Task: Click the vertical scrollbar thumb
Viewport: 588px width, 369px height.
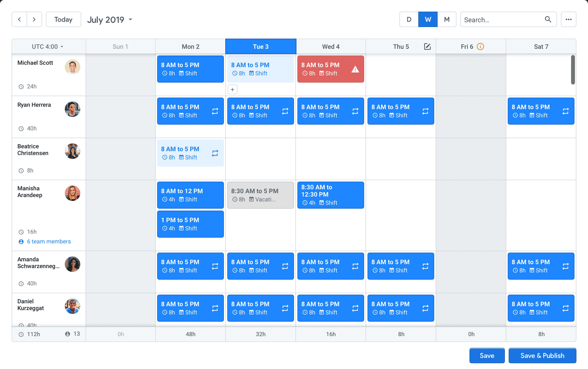Action: pos(573,70)
